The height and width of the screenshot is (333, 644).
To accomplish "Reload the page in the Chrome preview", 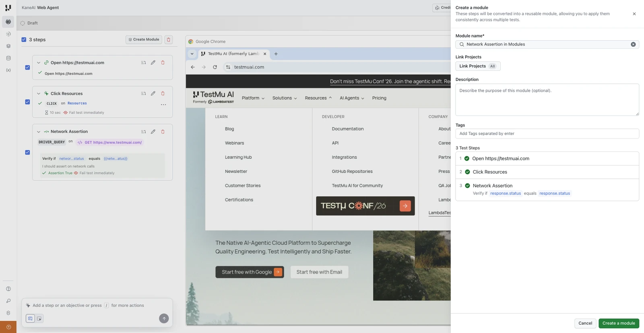I will coord(215,67).
